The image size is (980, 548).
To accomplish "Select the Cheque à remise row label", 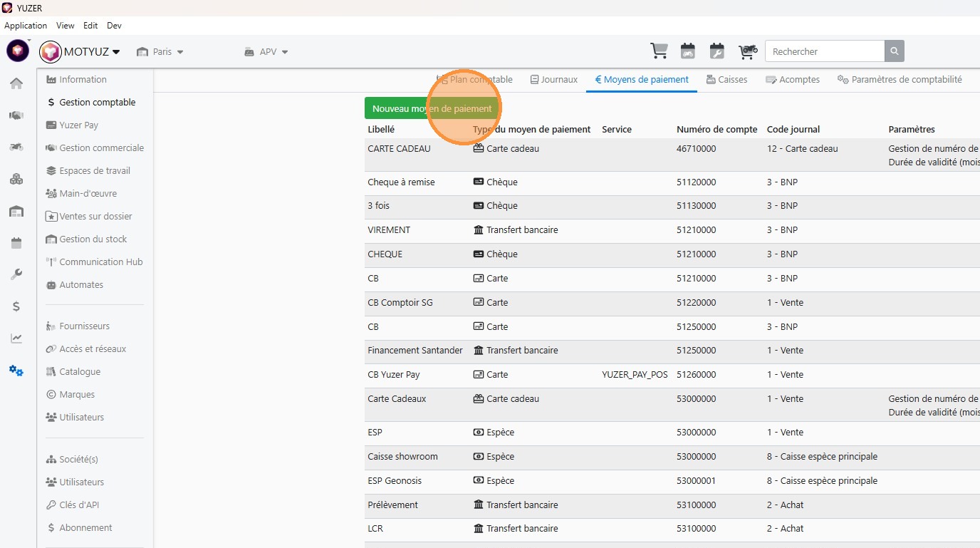I will pyautogui.click(x=401, y=182).
